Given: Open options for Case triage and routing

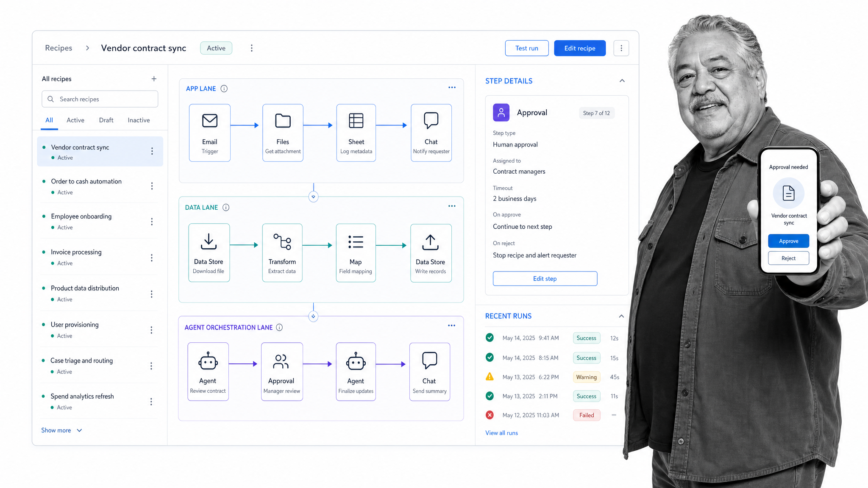Looking at the screenshot, I should (x=151, y=366).
